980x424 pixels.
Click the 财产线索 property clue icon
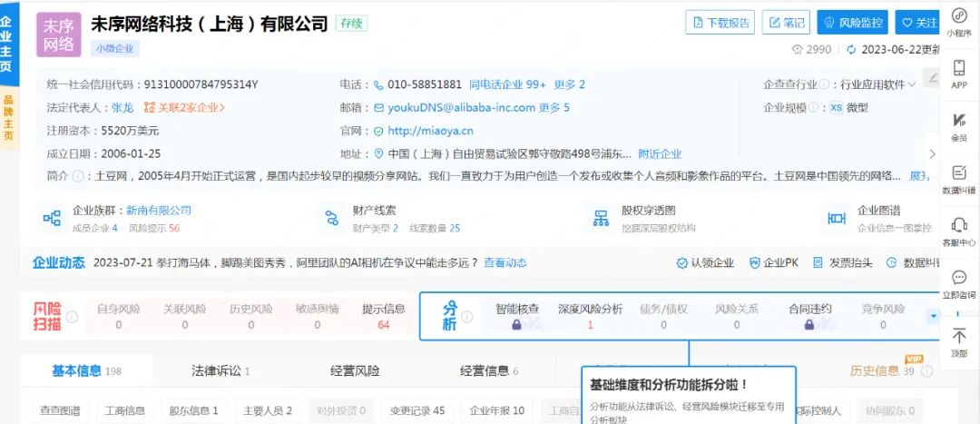click(331, 218)
